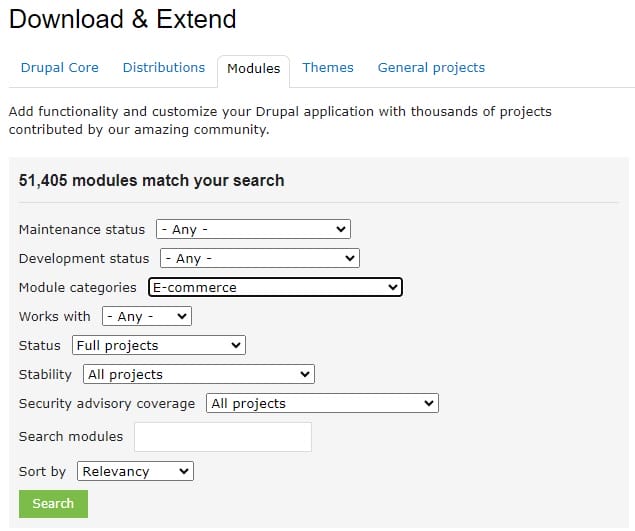Focus the Search modules text field
Image resolution: width=635 pixels, height=531 pixels.
coord(223,437)
